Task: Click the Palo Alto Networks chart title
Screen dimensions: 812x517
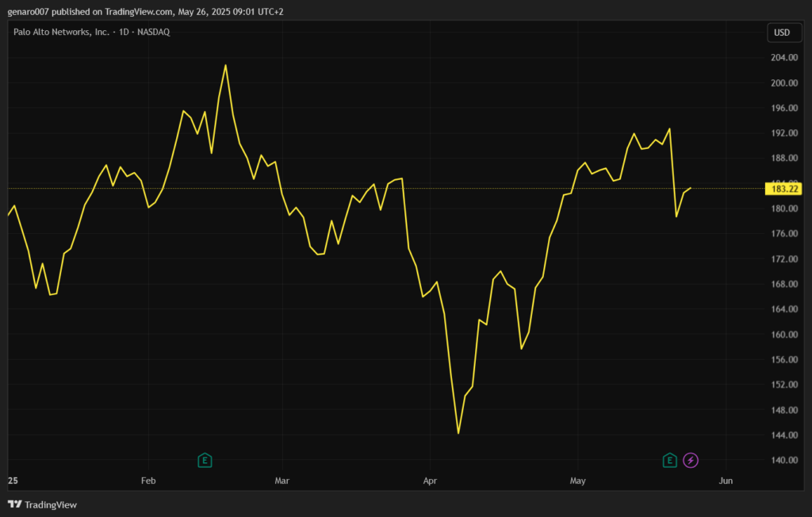Action: [x=92, y=32]
